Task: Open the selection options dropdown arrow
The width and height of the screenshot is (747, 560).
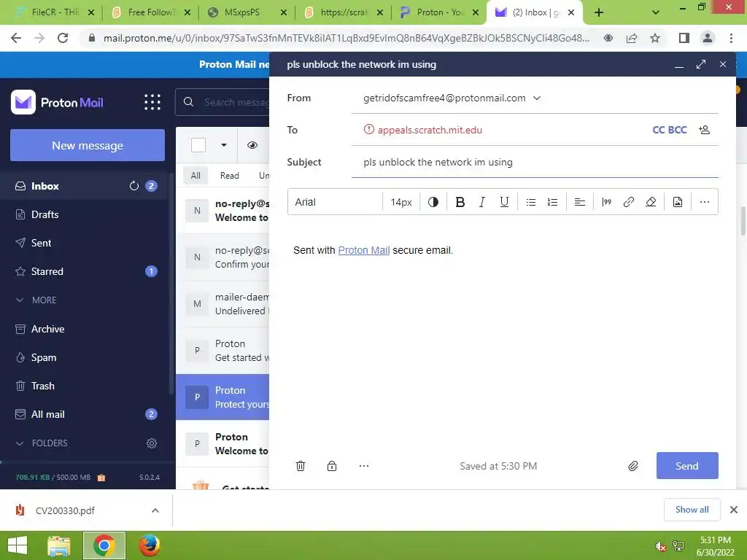Action: (x=224, y=145)
